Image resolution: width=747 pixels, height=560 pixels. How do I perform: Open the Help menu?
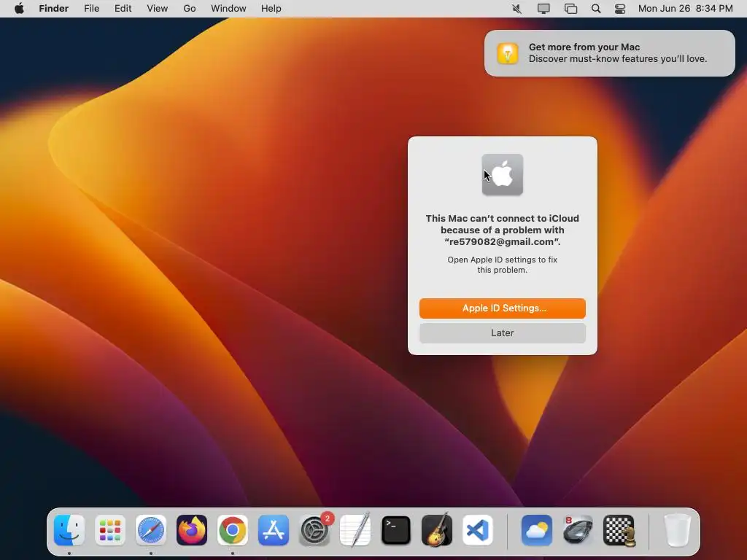(x=271, y=9)
